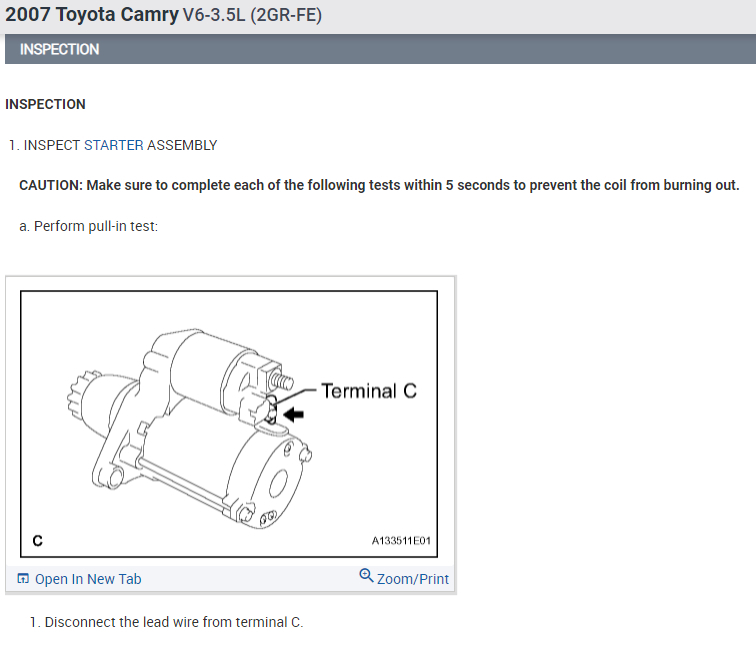Click the word ASSEMBLY in step 1
756x646 pixels.
[182, 145]
